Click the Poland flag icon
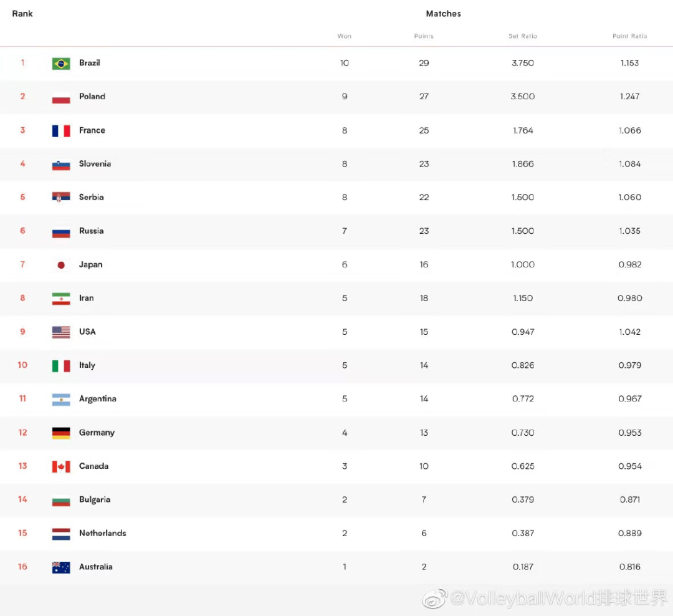The height and width of the screenshot is (616, 673). tap(61, 97)
